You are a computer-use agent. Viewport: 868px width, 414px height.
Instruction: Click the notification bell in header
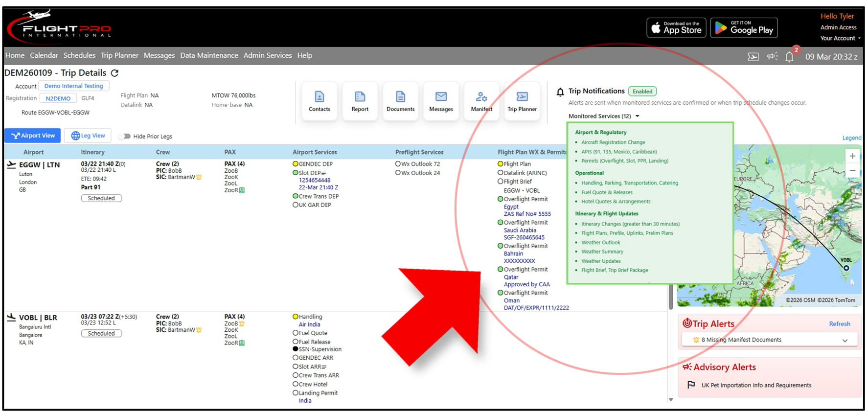[789, 57]
